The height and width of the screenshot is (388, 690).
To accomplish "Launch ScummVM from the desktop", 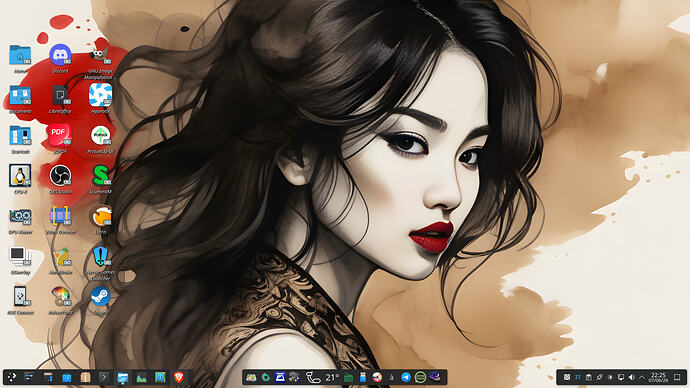I will point(100,176).
